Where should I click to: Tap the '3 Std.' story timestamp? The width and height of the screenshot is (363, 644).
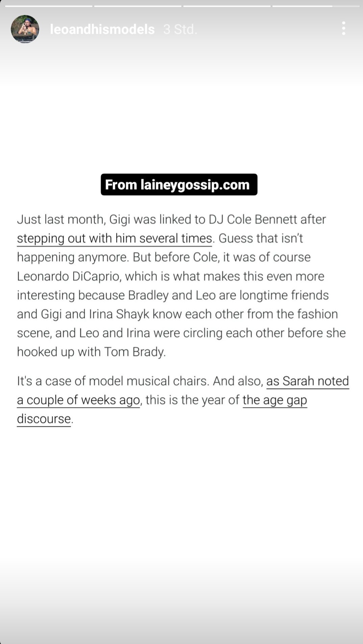(180, 29)
